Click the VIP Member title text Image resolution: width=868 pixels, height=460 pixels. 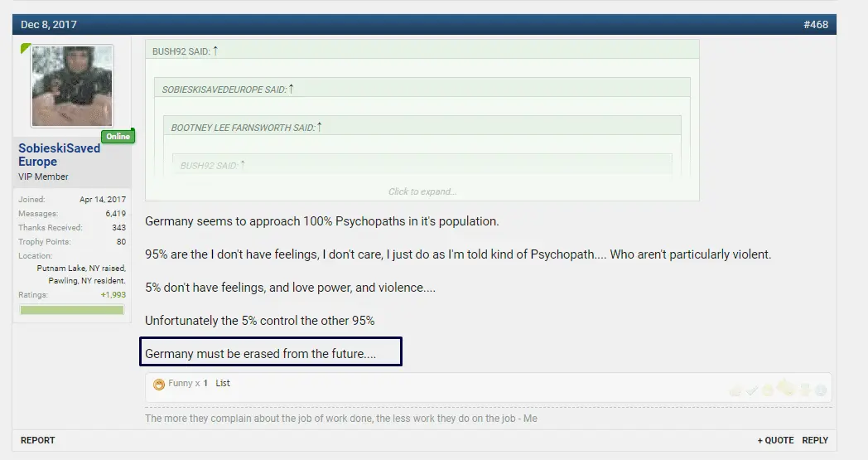(x=43, y=177)
